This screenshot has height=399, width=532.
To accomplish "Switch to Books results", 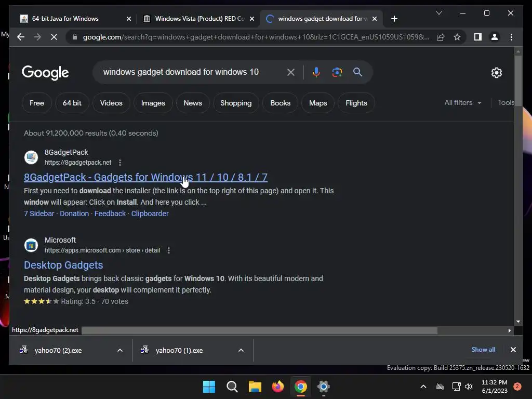I will click(x=280, y=103).
